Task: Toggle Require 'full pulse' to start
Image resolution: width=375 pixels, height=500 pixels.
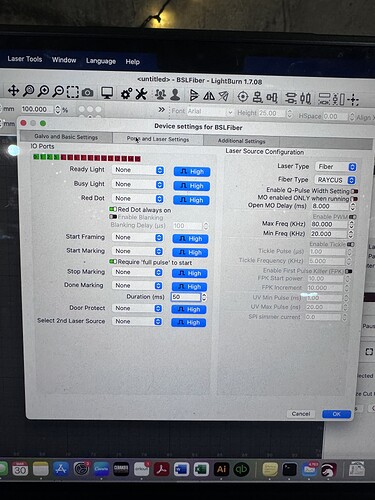Action: pos(113,262)
